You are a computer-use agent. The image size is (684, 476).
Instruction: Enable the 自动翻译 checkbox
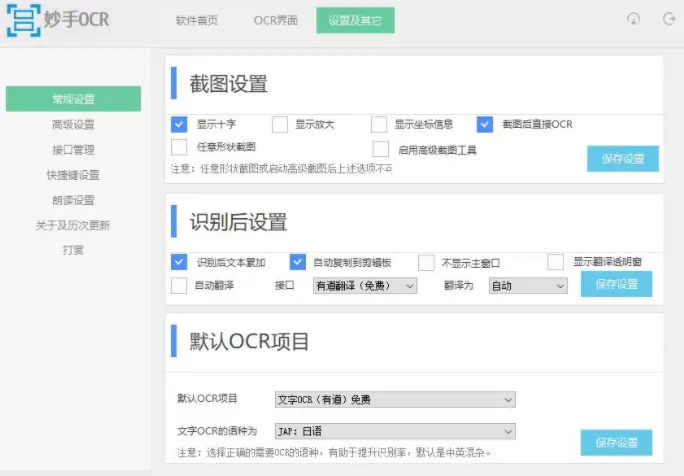coord(179,286)
